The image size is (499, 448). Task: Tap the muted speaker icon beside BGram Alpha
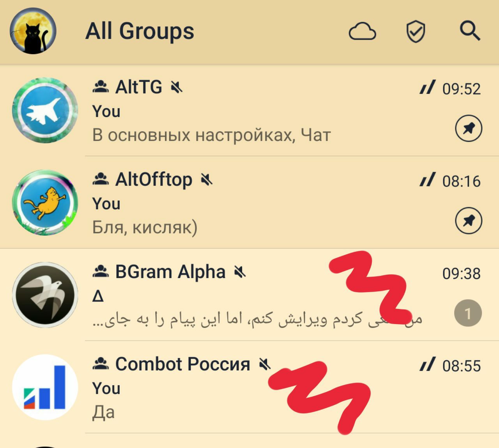pos(240,272)
